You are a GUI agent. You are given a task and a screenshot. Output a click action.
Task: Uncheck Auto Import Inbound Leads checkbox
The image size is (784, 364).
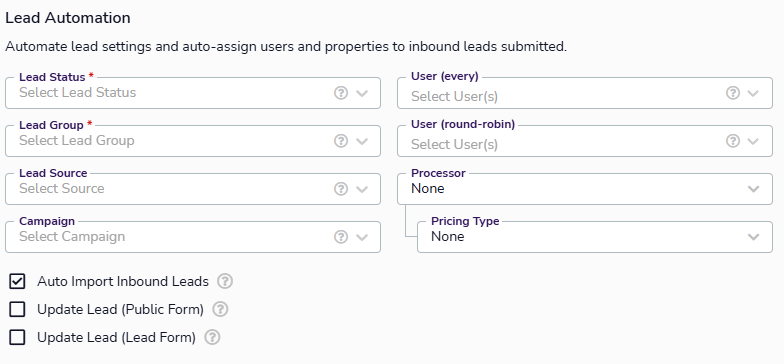pyautogui.click(x=17, y=282)
